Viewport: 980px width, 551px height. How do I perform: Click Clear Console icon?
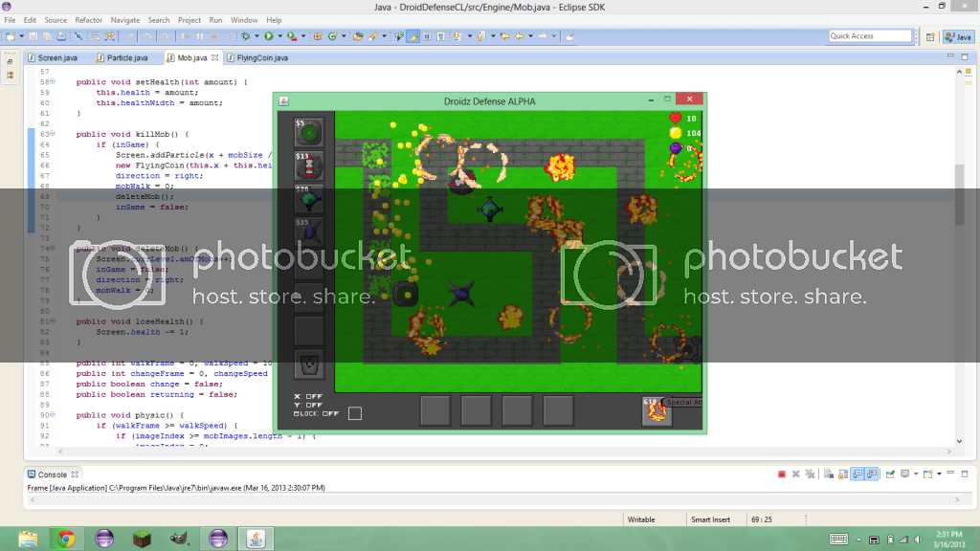tap(829, 474)
